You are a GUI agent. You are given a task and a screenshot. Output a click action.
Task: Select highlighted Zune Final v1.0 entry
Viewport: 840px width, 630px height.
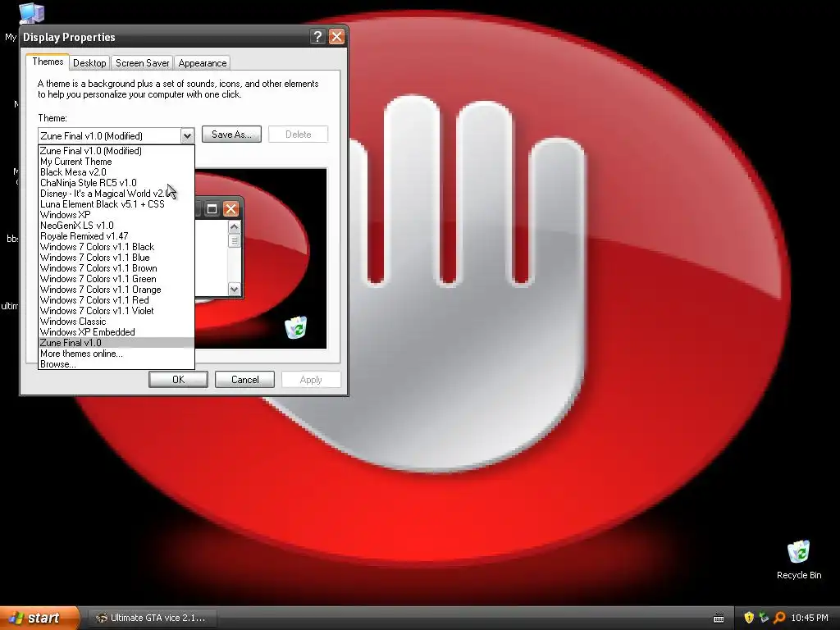[116, 343]
